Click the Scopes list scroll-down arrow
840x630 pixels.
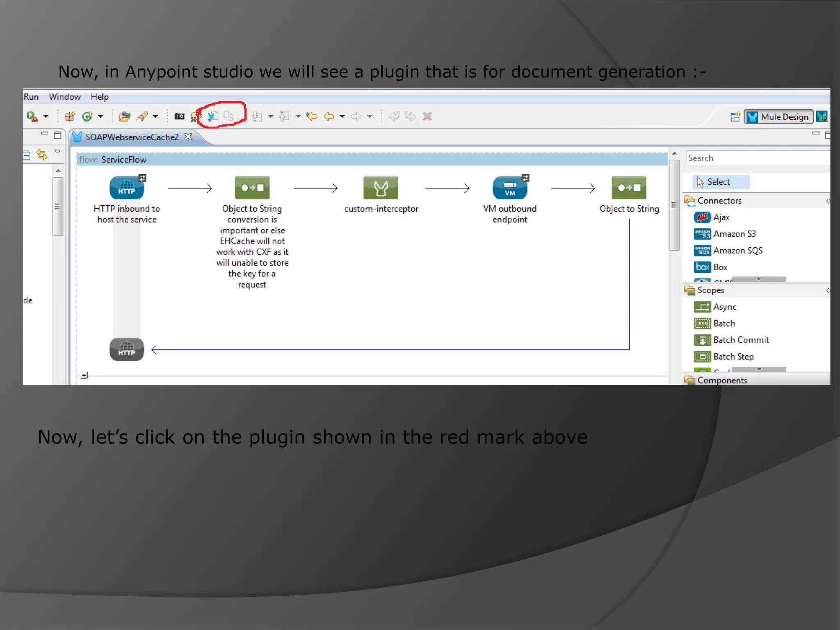pos(759,370)
